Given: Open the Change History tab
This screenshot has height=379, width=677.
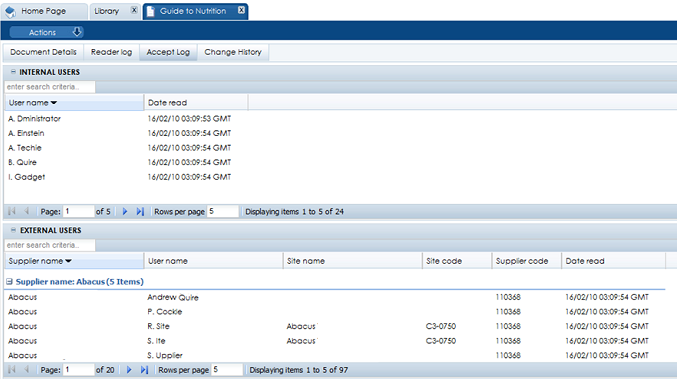Looking at the screenshot, I should pos(233,52).
